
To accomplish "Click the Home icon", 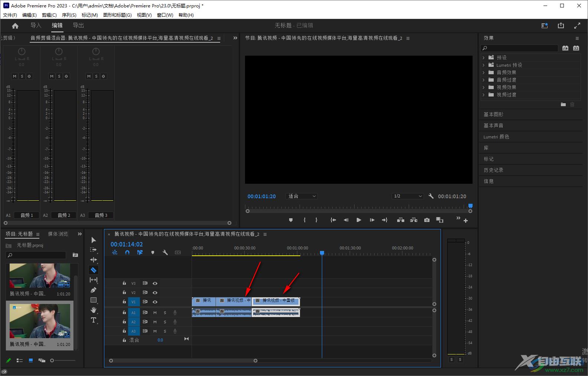I will pos(15,26).
